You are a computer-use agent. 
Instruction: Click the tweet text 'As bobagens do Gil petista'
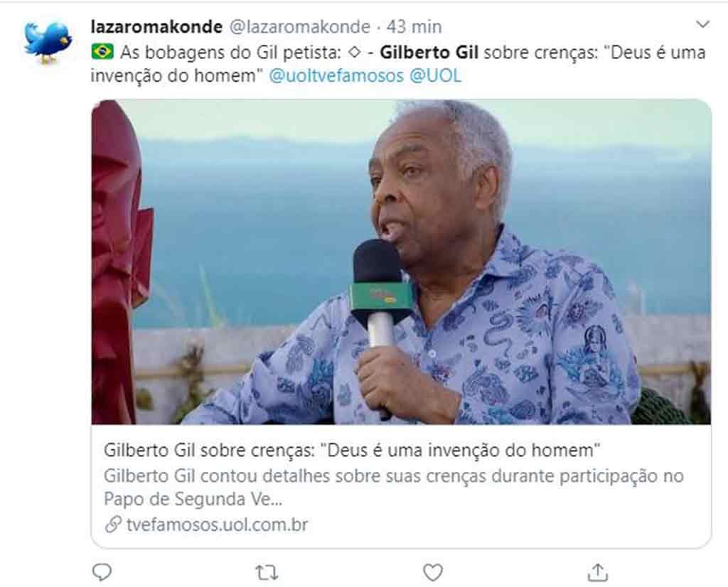tap(231, 53)
